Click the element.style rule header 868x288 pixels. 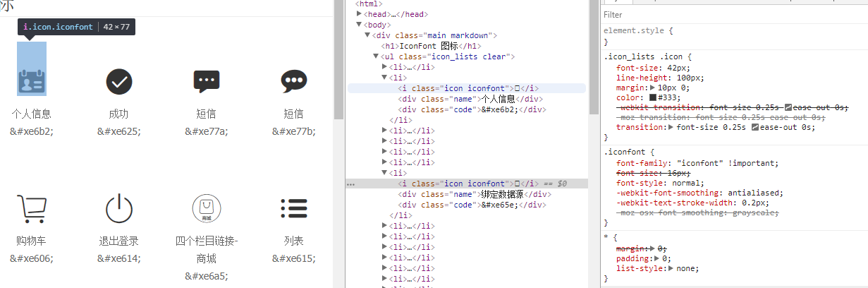tap(638, 31)
